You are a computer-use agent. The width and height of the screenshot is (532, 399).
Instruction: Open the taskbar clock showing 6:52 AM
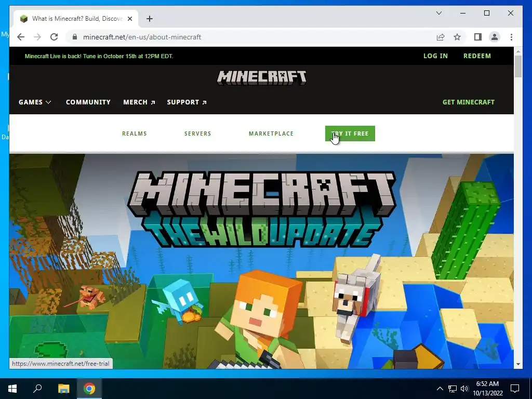pyautogui.click(x=487, y=389)
